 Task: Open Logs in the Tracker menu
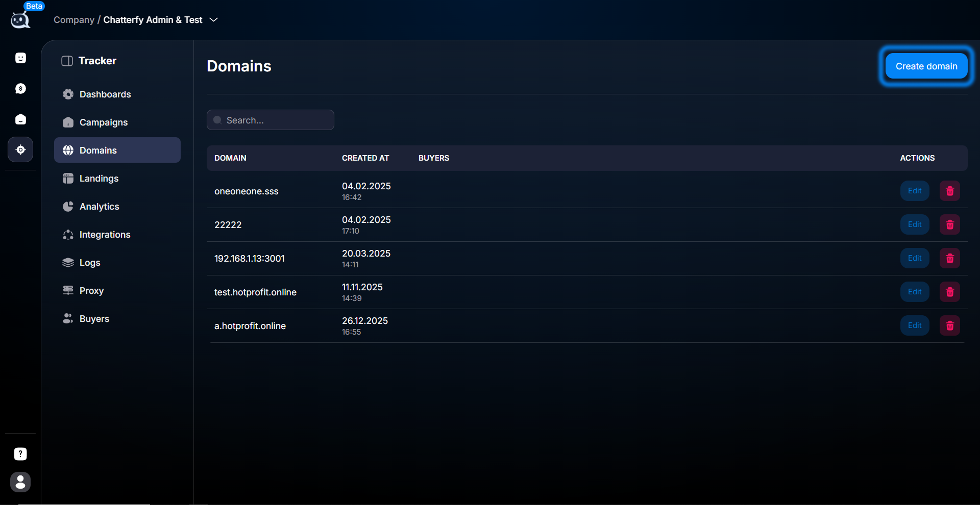117,263
